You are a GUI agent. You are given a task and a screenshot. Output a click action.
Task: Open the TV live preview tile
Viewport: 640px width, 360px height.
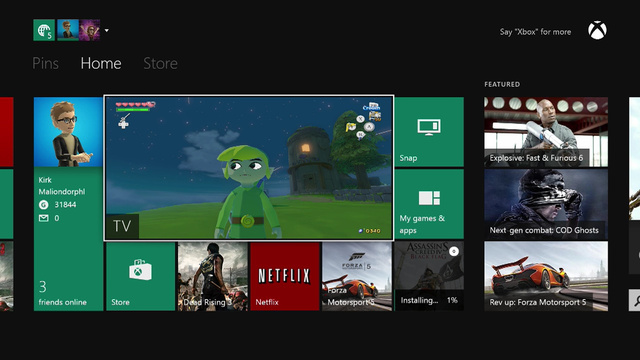pyautogui.click(x=249, y=168)
